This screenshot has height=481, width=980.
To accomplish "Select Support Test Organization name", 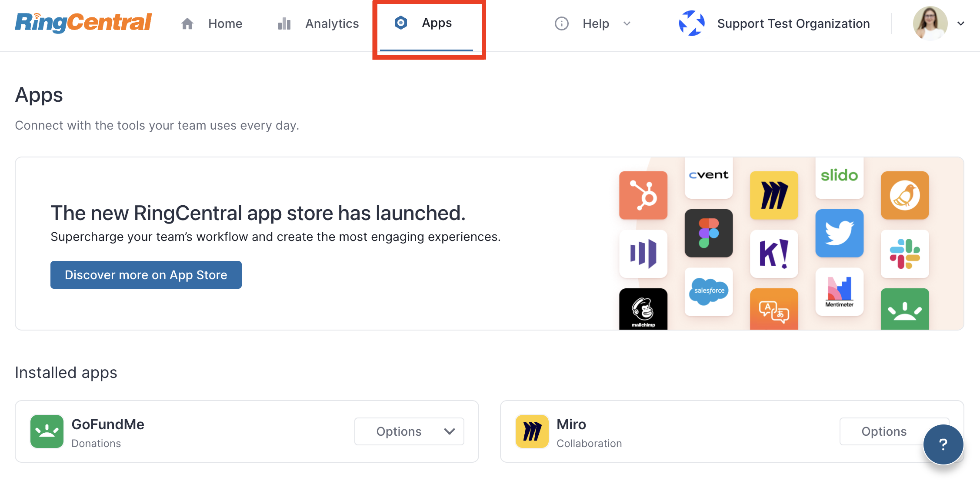I will (x=793, y=23).
